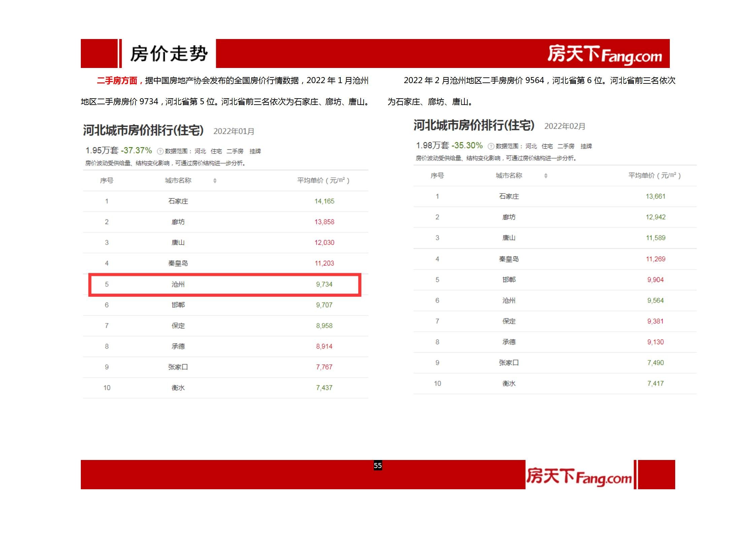
Task: Click page number 55 in the footer
Action: click(x=377, y=465)
